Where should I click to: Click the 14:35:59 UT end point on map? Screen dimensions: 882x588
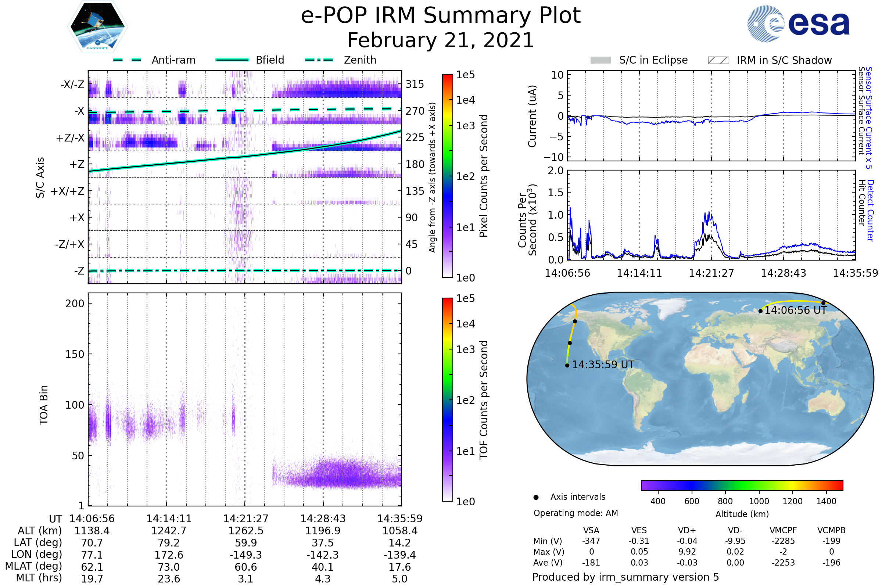tap(567, 365)
